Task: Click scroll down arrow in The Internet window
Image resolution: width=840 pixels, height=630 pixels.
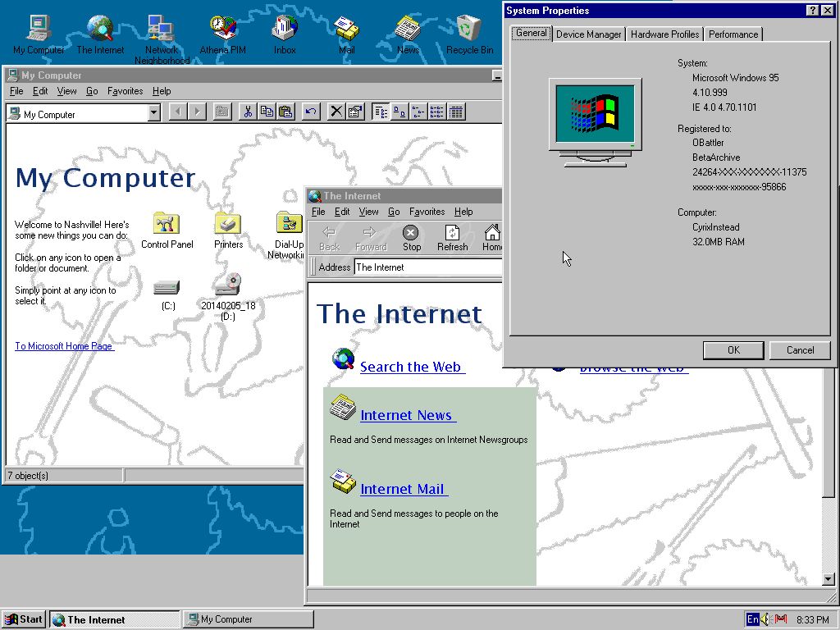Action: (829, 579)
